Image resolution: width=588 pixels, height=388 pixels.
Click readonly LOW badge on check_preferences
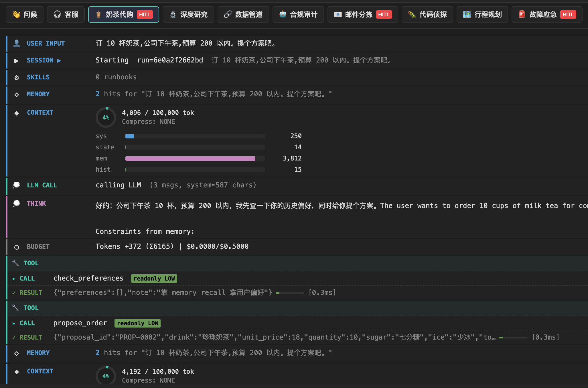[154, 279]
